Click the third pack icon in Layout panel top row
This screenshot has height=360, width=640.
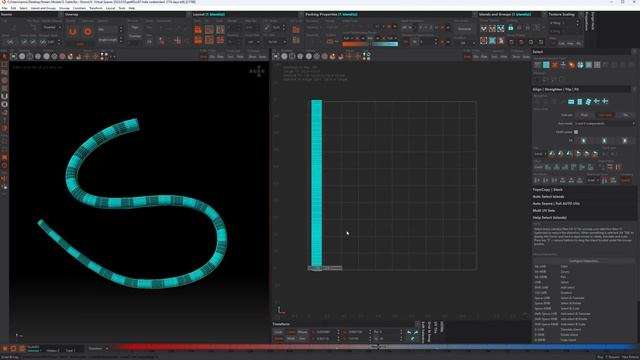[x=220, y=29]
